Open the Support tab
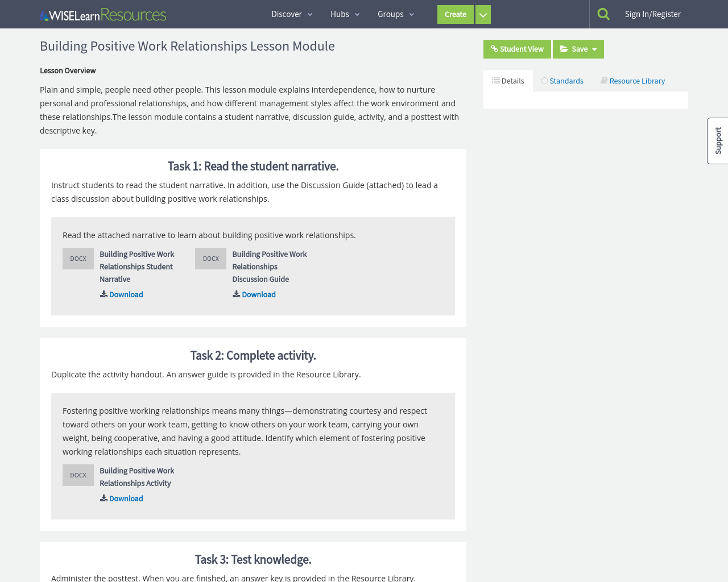Screen dimensions: 728x582 coord(717,141)
